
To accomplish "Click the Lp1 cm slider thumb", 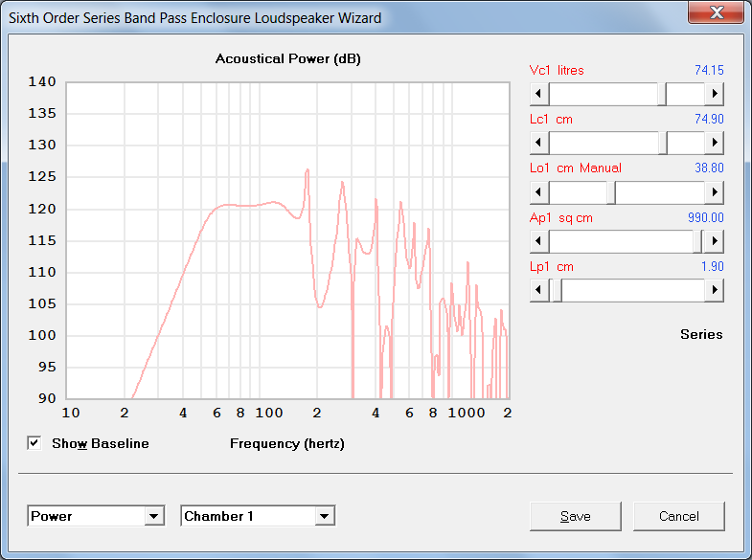I will pyautogui.click(x=557, y=290).
